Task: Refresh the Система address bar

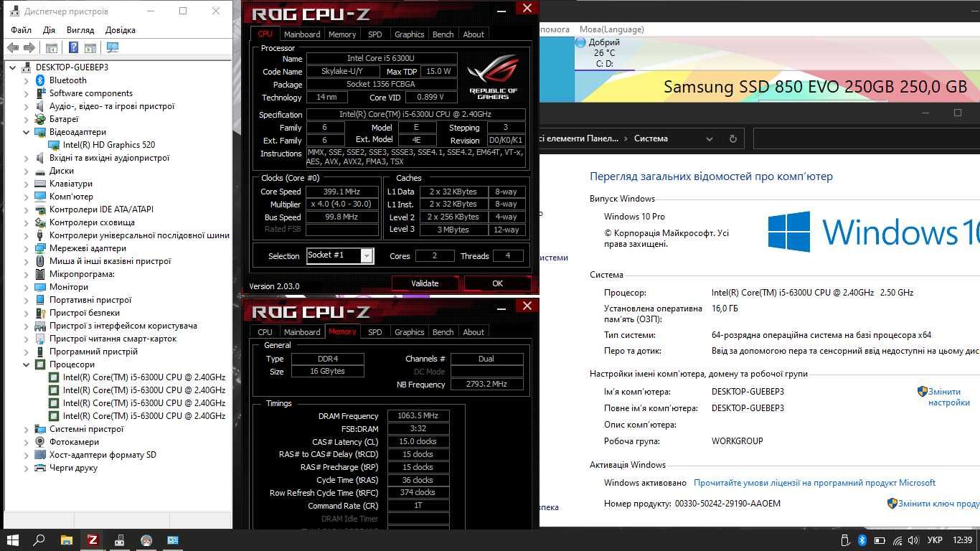Action: pos(732,138)
